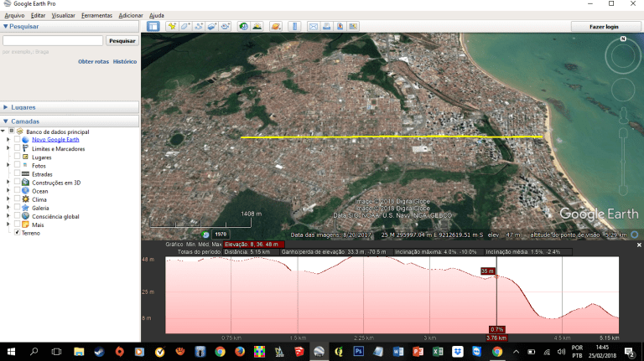Open the Ferramentas menu

coord(96,16)
